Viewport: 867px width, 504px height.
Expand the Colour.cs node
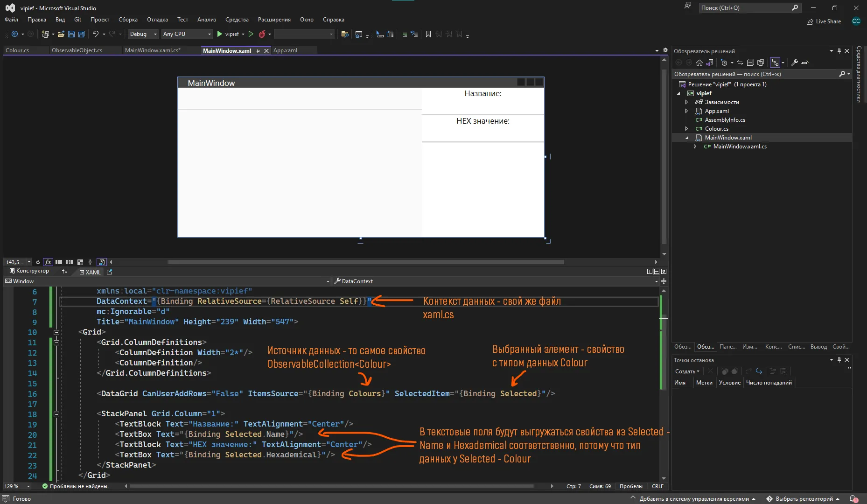(x=686, y=129)
